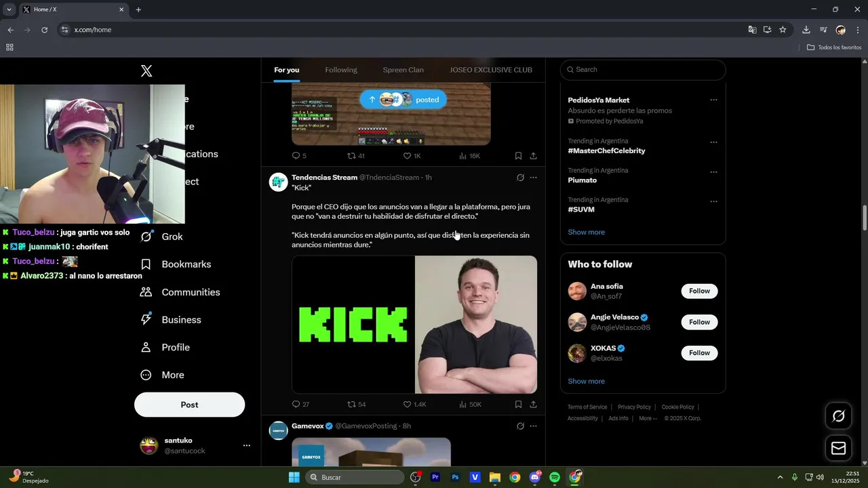Open Spotify from the taskbar
This screenshot has width=868, height=488.
click(x=555, y=477)
